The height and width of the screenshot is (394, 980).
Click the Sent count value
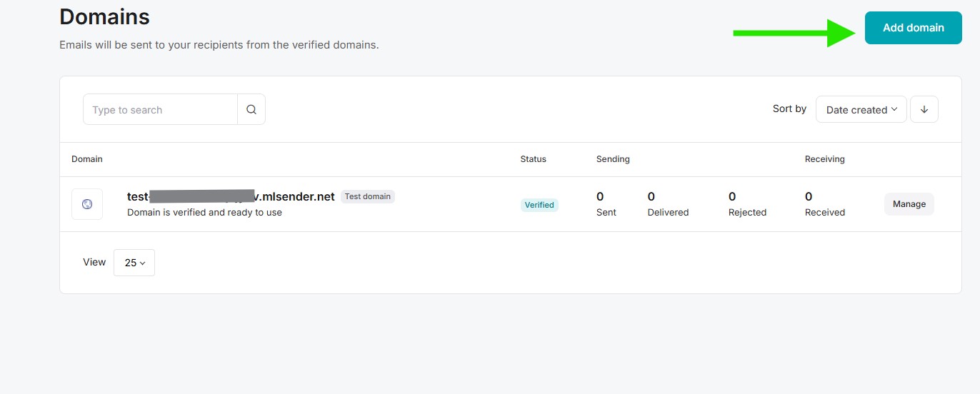coord(600,197)
